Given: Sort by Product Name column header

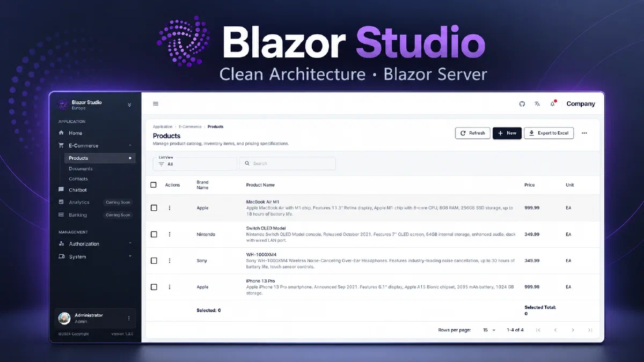Looking at the screenshot, I should (x=260, y=185).
